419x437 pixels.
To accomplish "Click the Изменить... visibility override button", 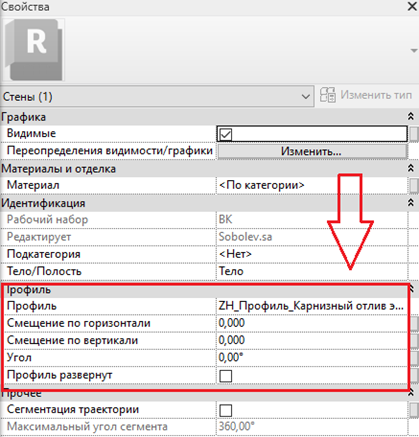I will 312,151.
